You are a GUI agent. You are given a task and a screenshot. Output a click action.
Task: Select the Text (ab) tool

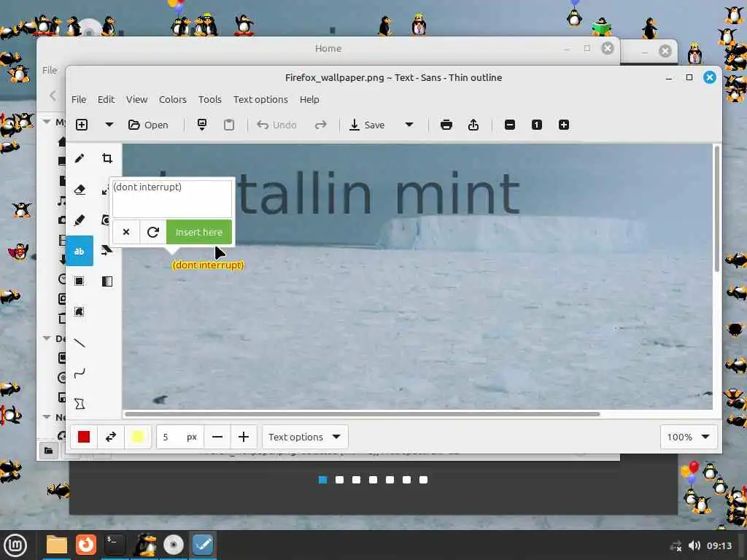point(80,251)
